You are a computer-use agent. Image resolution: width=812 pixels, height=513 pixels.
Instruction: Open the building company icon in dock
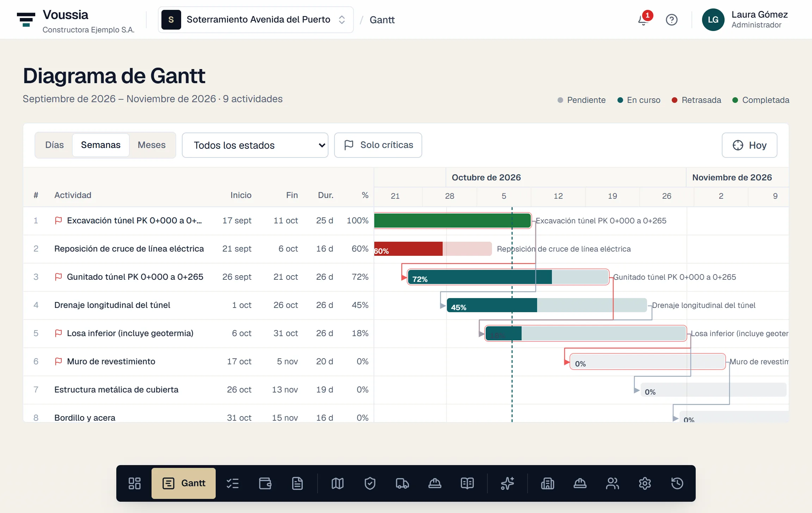(548, 483)
